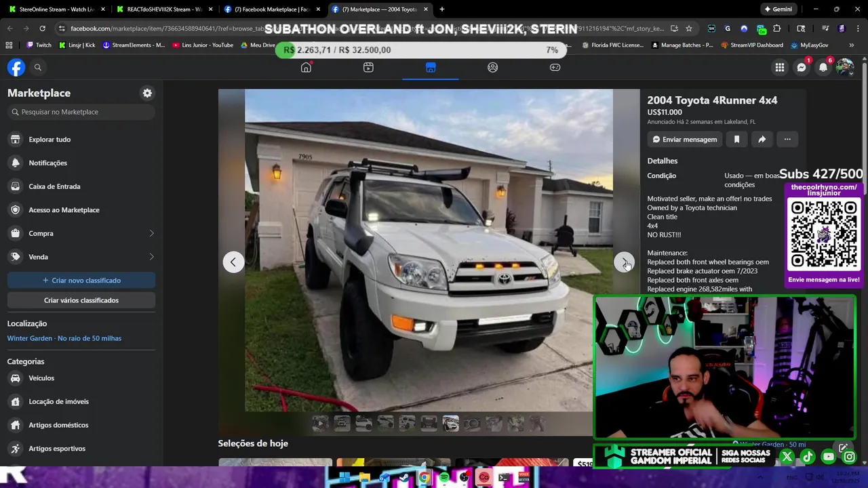Share the listing via arrow icon
Screen dimensions: 868x488
click(x=762, y=139)
